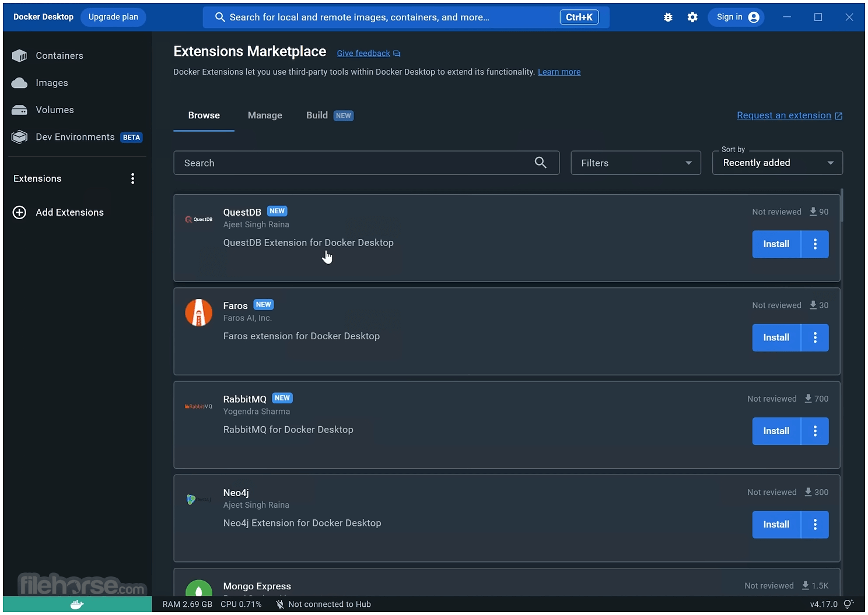The width and height of the screenshot is (868, 615).
Task: Click the Extensions sidebar heading
Action: [37, 178]
